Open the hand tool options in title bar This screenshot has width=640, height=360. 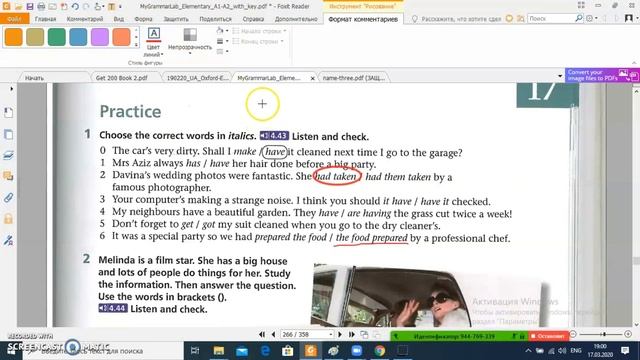click(x=98, y=7)
